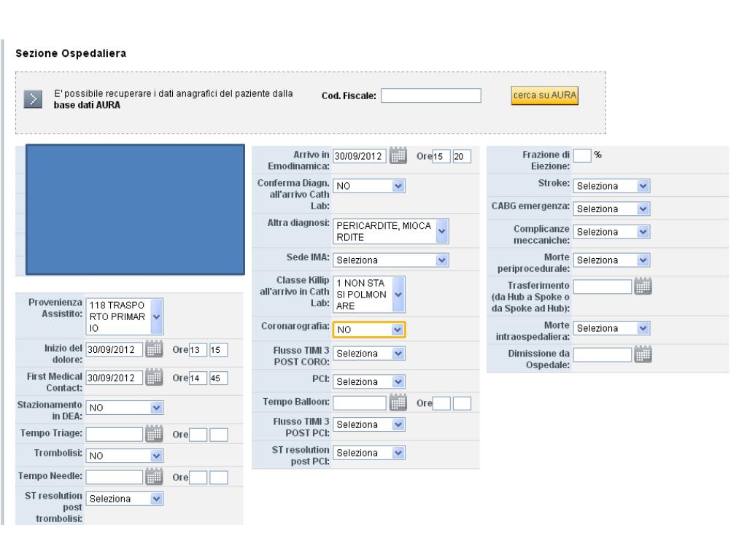Open Morte periprocedurale dropdown
The height and width of the screenshot is (560, 747).
(x=612, y=260)
